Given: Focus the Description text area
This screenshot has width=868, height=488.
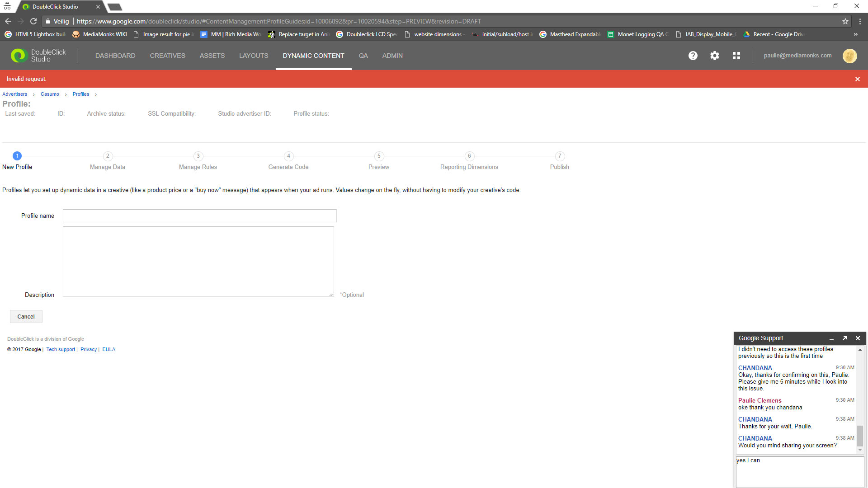Looking at the screenshot, I should coord(198,262).
